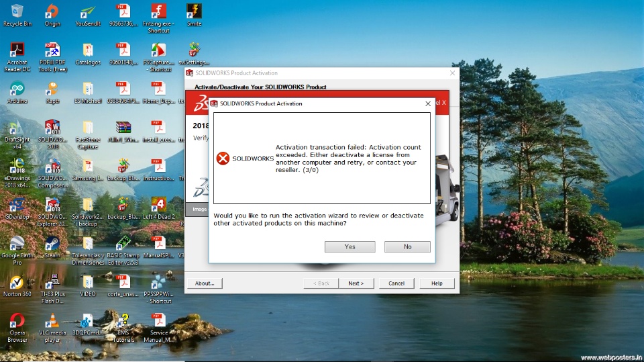Screen dimensions: 644x362
Task: Click the Next > button
Action: pyautogui.click(x=356, y=283)
